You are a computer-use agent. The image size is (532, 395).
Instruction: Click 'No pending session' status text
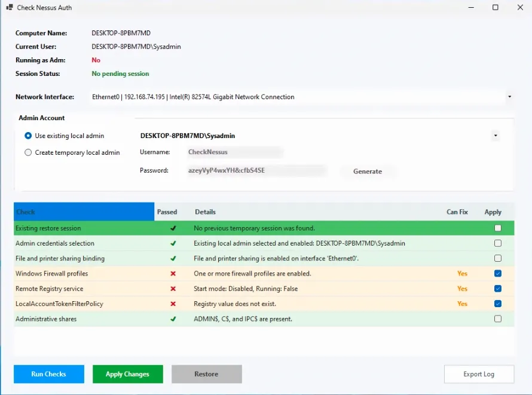pyautogui.click(x=120, y=74)
